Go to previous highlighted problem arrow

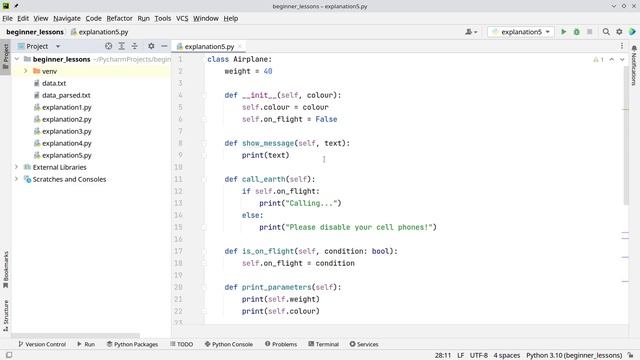tap(611, 60)
